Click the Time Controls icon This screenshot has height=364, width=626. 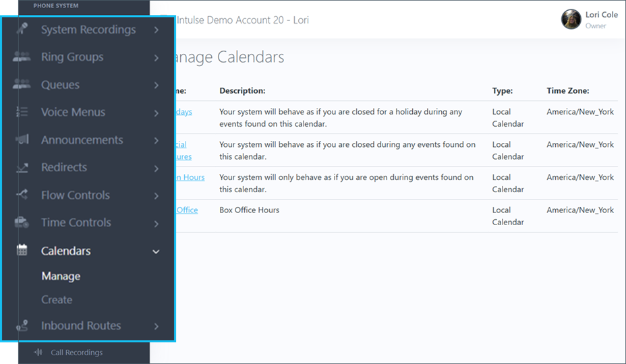[x=22, y=222]
